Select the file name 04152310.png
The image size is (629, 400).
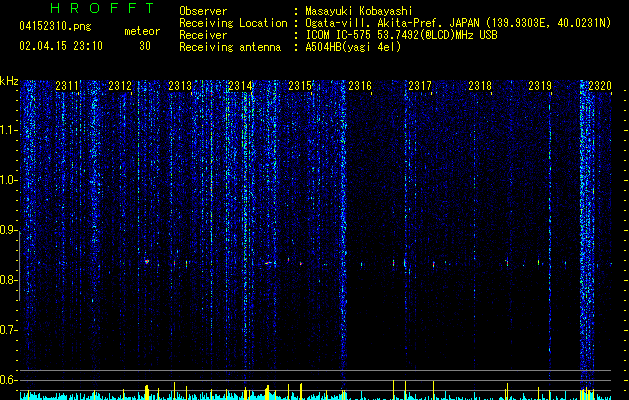tap(55, 26)
